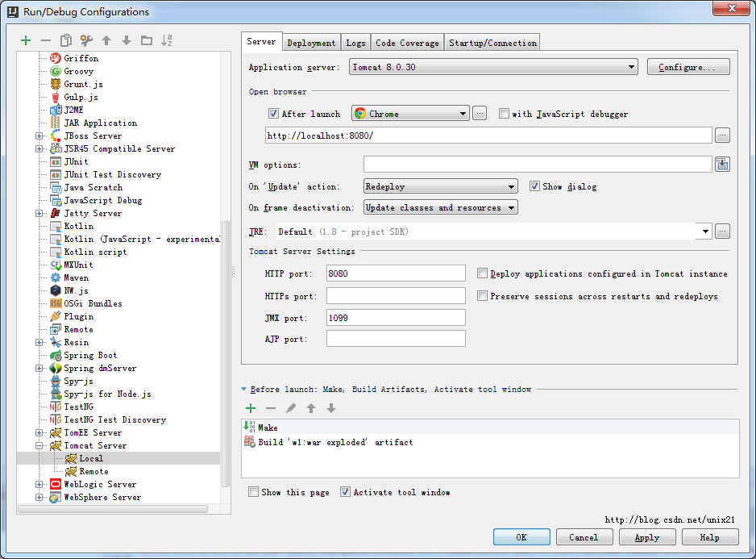756x559 pixels.
Task: Enable with JavaScript debugger checkbox
Action: [x=504, y=114]
